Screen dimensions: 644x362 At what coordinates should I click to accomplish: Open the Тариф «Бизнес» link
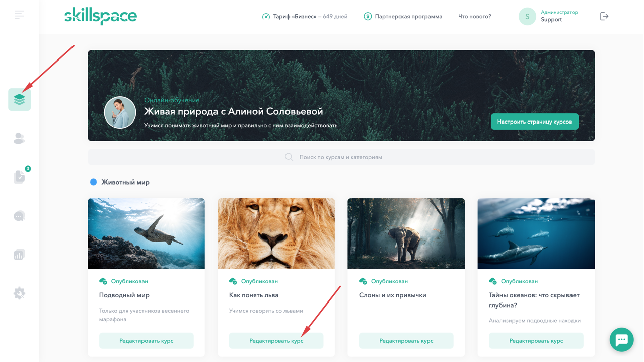(x=310, y=17)
